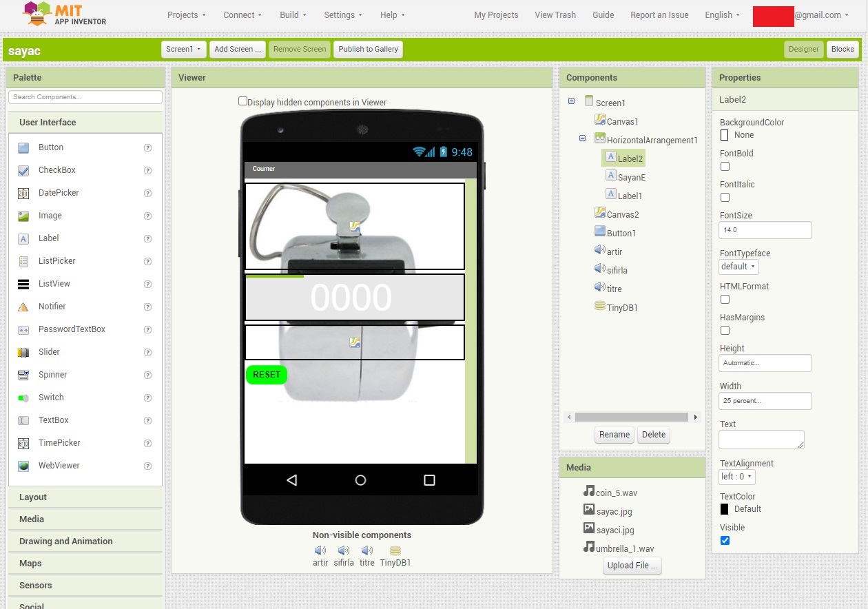
Task: Click the ListView palette icon
Action: (23, 284)
